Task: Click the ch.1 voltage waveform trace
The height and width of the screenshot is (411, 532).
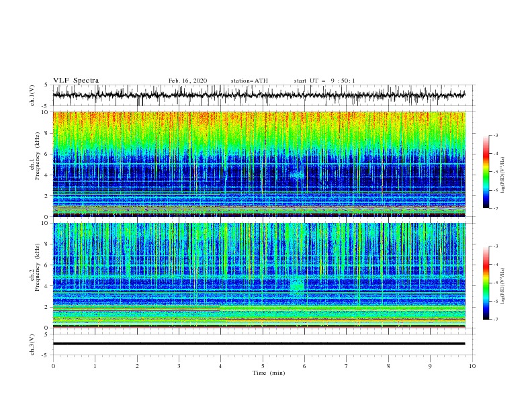Action: click(259, 95)
